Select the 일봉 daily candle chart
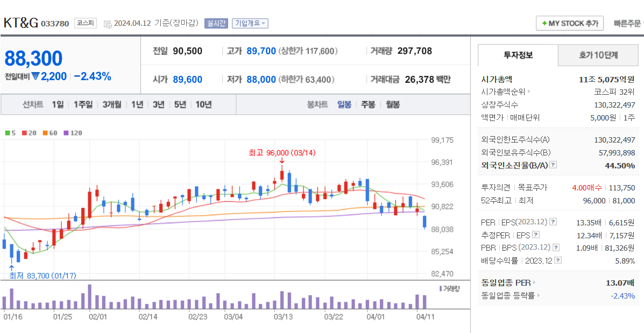This screenshot has height=333, width=644. pyautogui.click(x=344, y=104)
